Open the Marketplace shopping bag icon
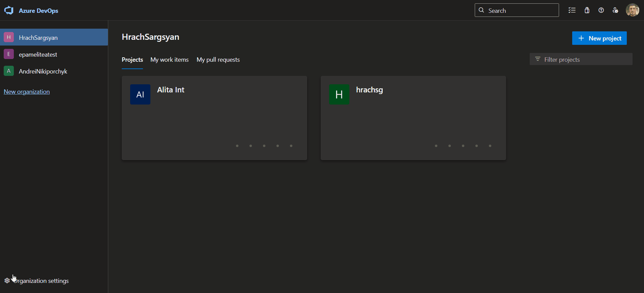 tap(587, 10)
